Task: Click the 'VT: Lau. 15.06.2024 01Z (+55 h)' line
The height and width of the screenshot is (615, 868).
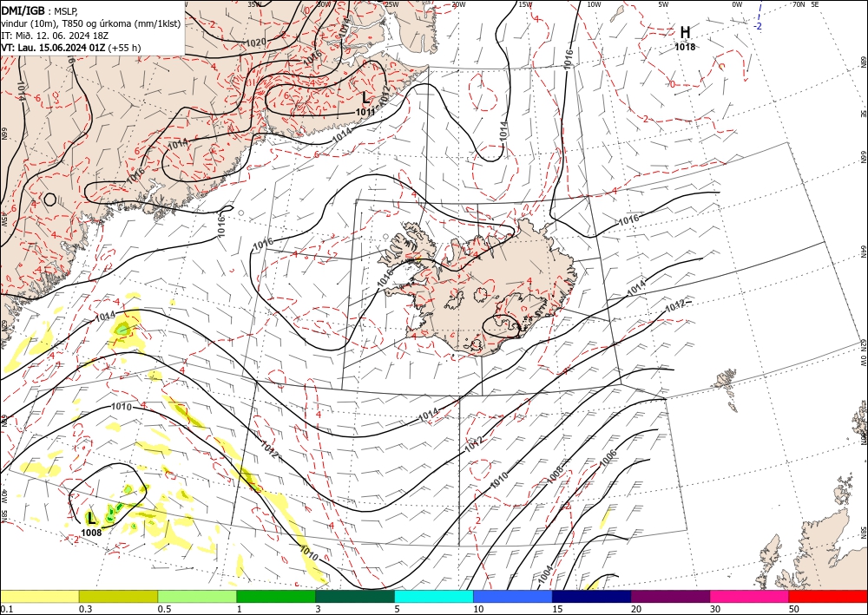Action: (x=71, y=48)
